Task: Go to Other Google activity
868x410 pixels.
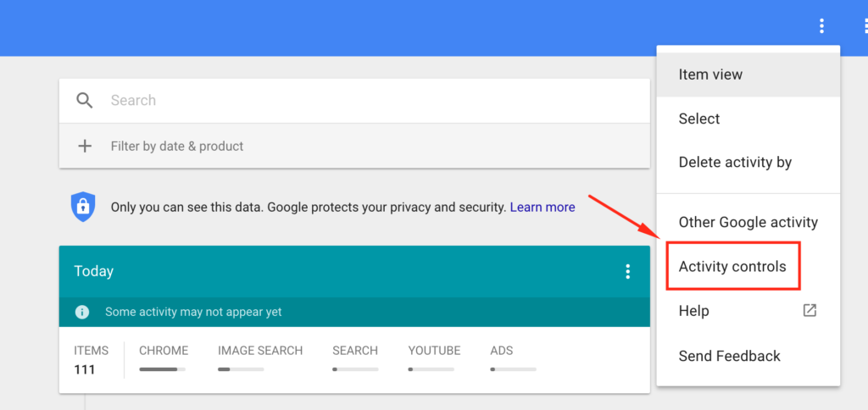Action: 748,222
